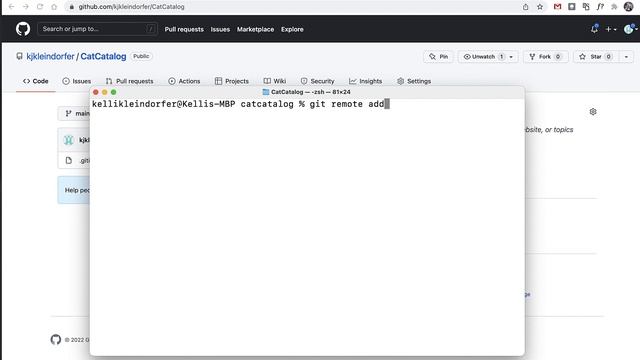This screenshot has height=360, width=640.
Task: Switch to the Settings tab
Action: coord(414,81)
